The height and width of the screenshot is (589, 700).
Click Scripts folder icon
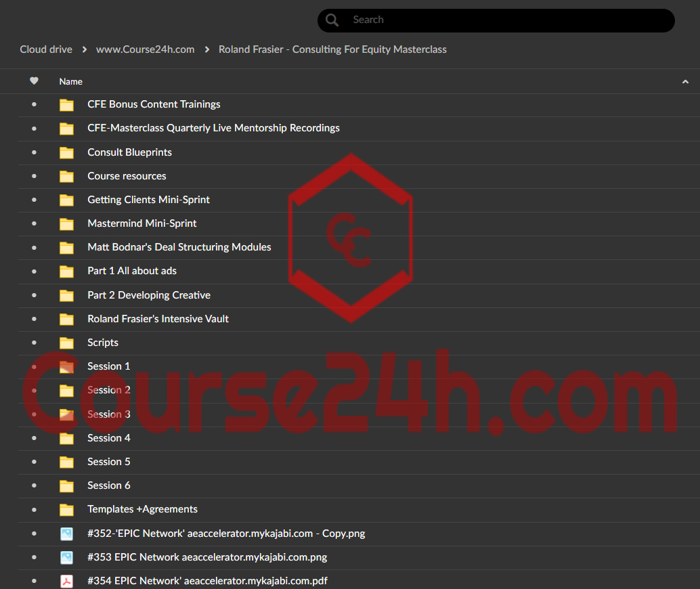coord(66,343)
